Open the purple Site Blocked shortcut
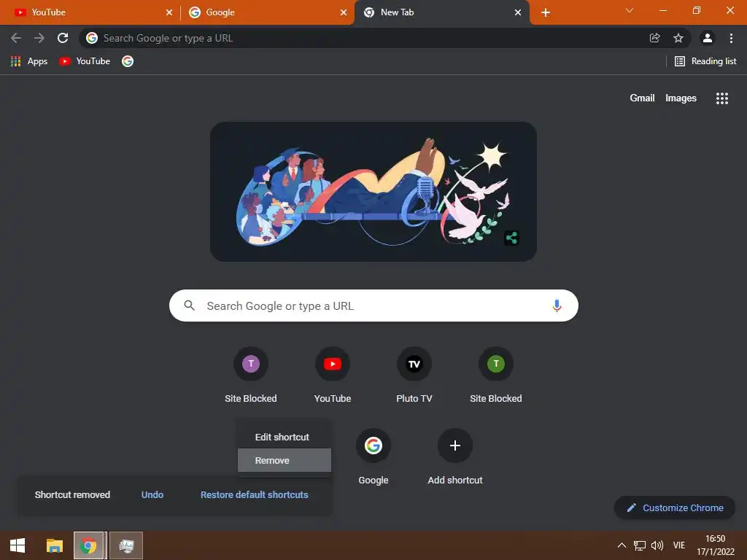 tap(251, 376)
